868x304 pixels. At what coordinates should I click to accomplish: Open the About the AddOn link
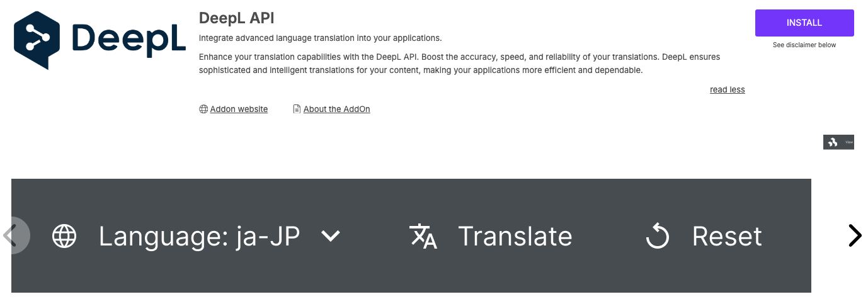tap(336, 109)
